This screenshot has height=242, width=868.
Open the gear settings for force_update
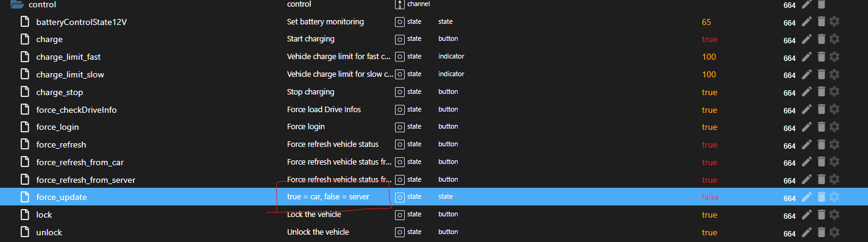(x=834, y=197)
